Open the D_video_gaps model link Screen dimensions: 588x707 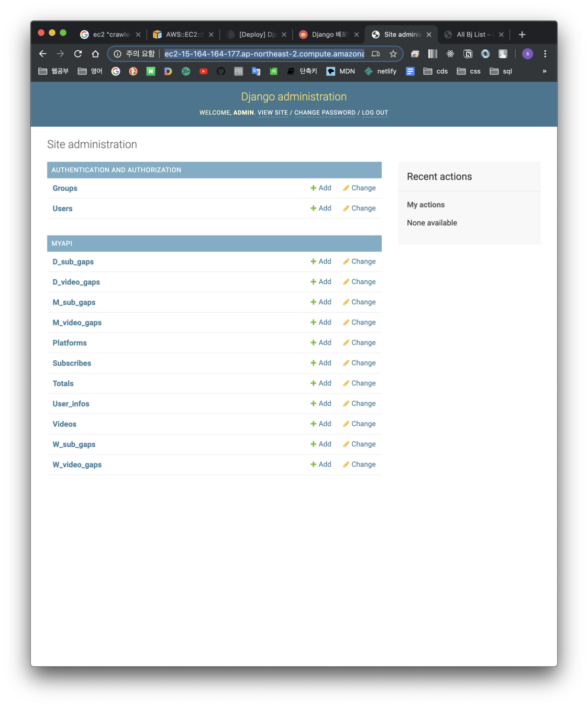pyautogui.click(x=76, y=282)
